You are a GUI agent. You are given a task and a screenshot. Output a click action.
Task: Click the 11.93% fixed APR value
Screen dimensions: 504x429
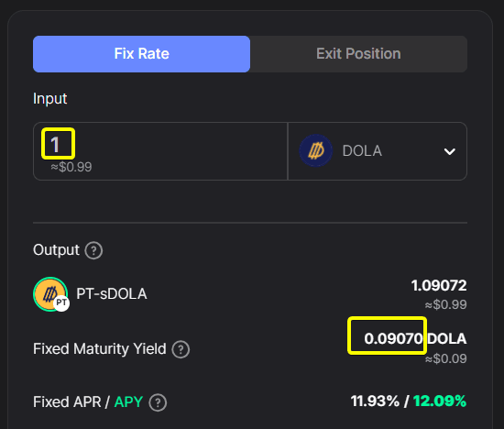click(x=375, y=401)
